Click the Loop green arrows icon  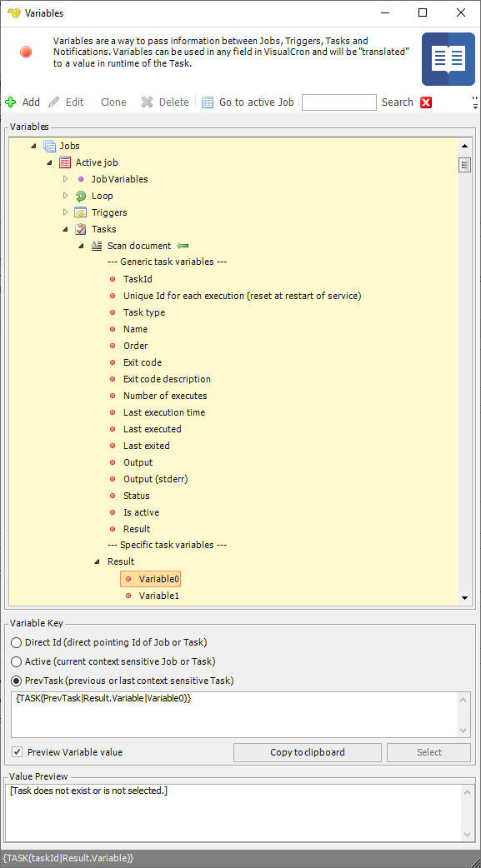point(81,196)
